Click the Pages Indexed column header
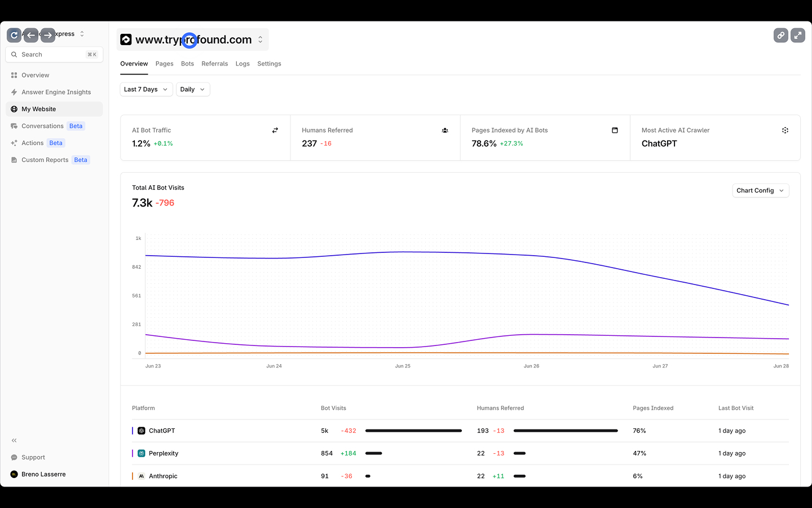Image resolution: width=812 pixels, height=508 pixels. click(653, 408)
